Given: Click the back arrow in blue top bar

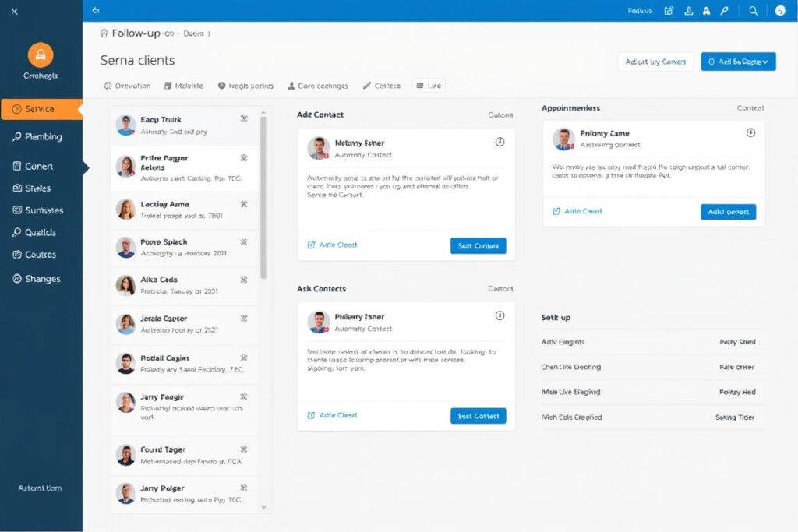Looking at the screenshot, I should point(96,11).
